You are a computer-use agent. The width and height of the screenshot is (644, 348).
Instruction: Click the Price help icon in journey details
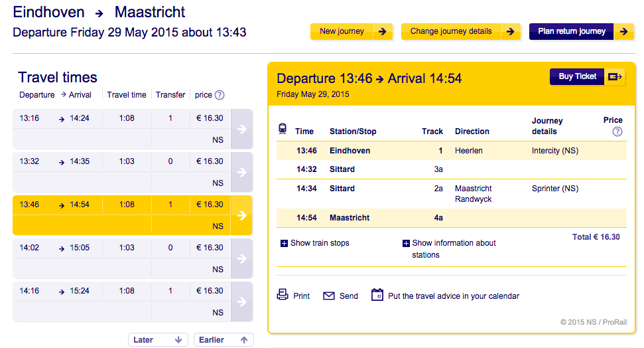[x=617, y=131]
